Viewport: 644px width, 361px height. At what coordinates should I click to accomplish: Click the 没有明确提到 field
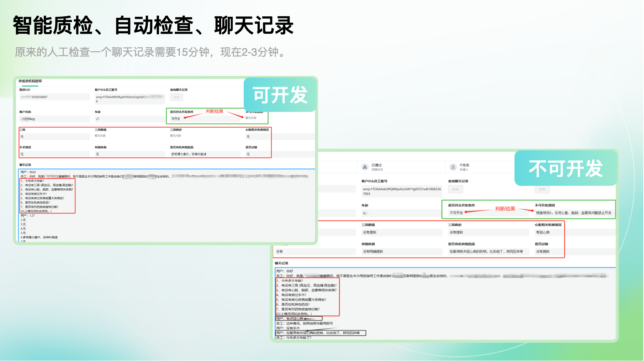pos(401,252)
